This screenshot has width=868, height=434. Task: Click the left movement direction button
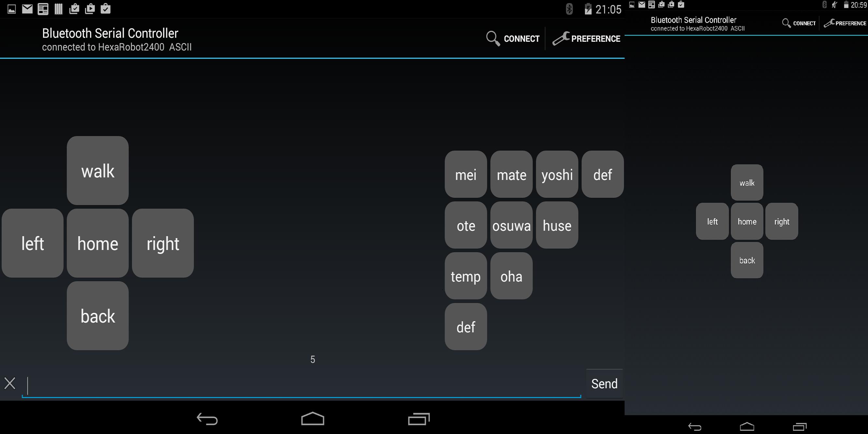click(x=32, y=243)
